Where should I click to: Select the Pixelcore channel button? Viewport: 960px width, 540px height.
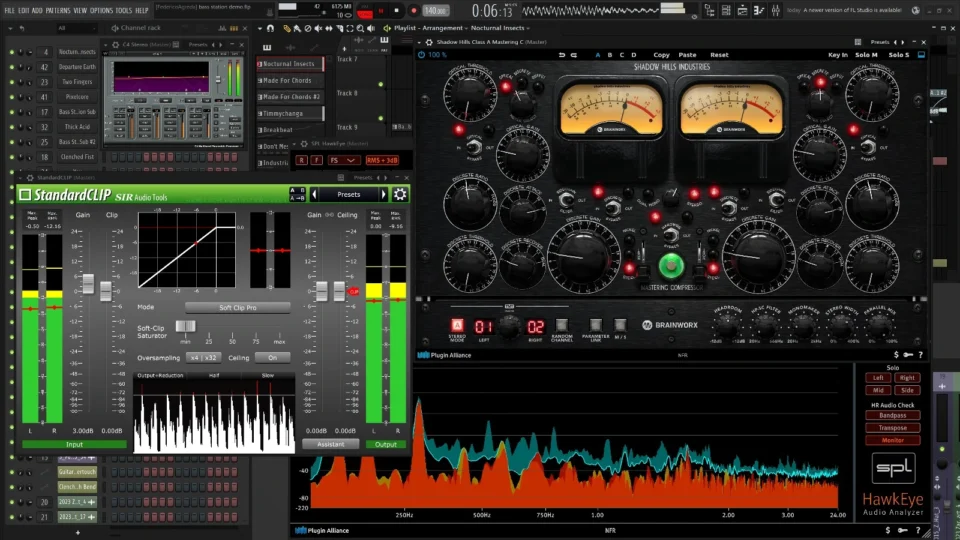[77, 97]
